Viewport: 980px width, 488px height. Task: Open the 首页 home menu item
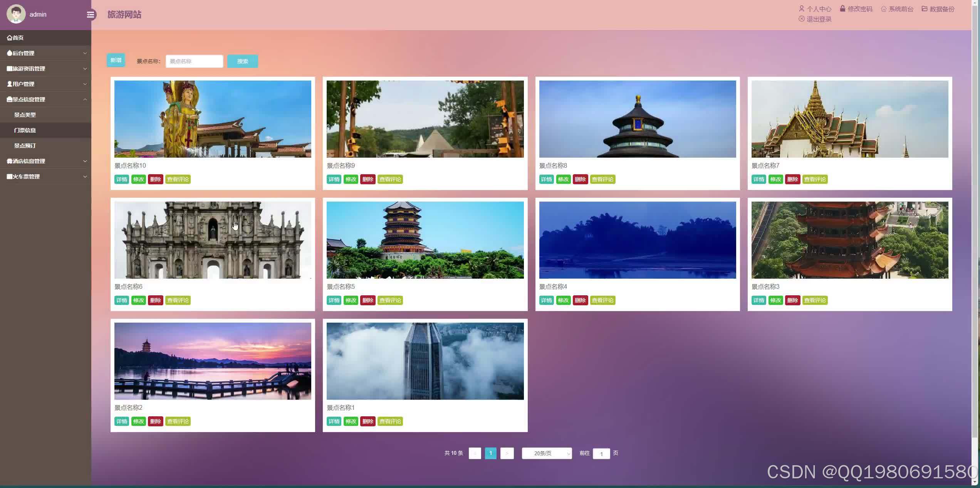tap(15, 38)
